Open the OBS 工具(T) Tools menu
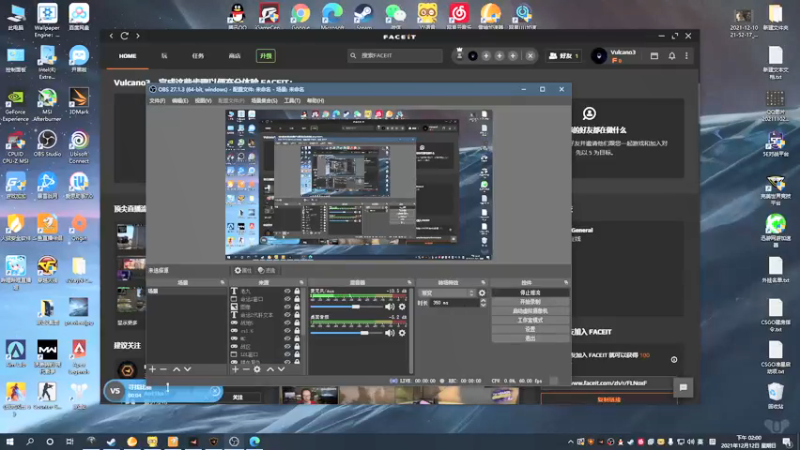 [x=292, y=101]
